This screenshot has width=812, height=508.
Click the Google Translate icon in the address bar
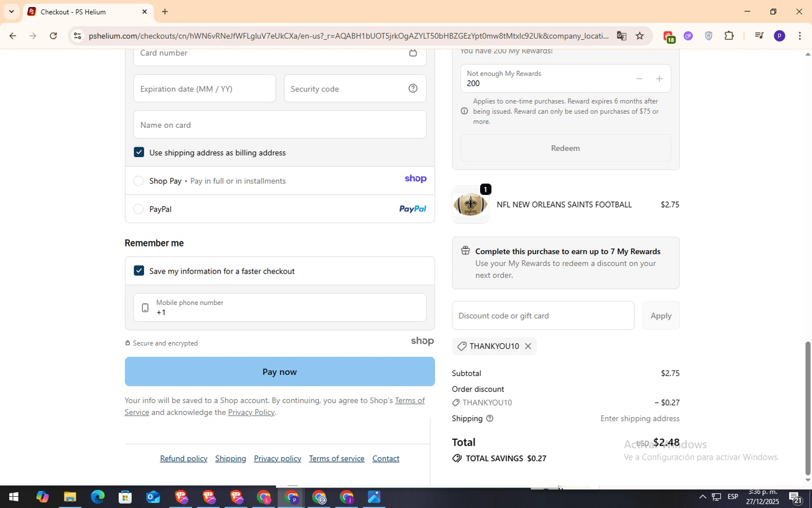pos(621,36)
